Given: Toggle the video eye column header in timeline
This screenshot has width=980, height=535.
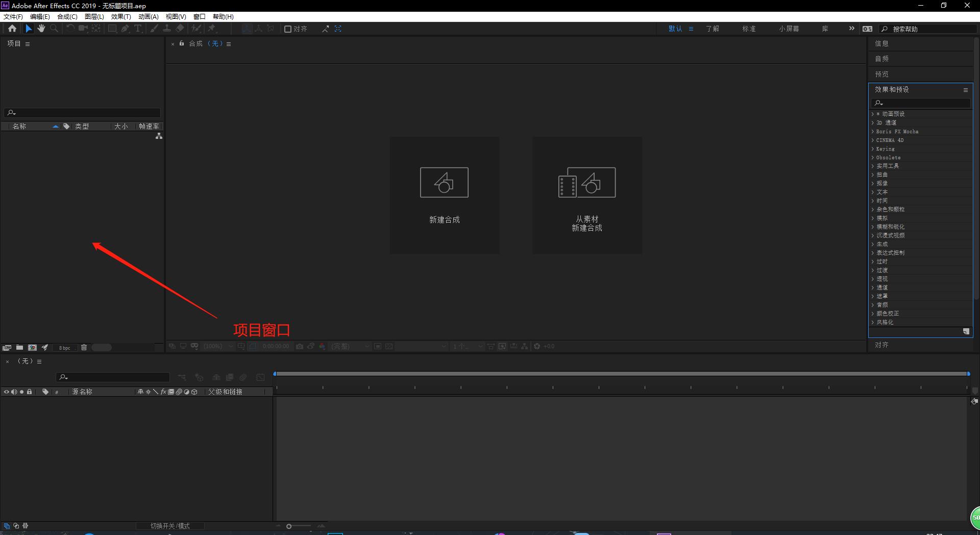Looking at the screenshot, I should tap(6, 392).
